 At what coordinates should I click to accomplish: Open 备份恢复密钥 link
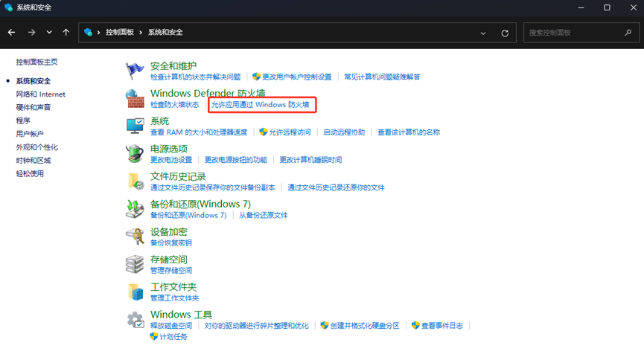coord(170,242)
